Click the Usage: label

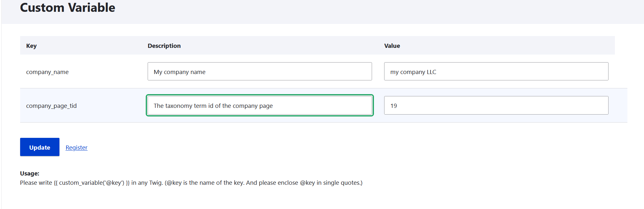[x=30, y=173]
